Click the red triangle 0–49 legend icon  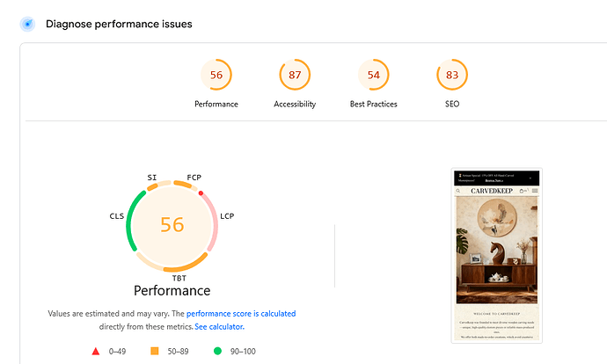(x=95, y=352)
